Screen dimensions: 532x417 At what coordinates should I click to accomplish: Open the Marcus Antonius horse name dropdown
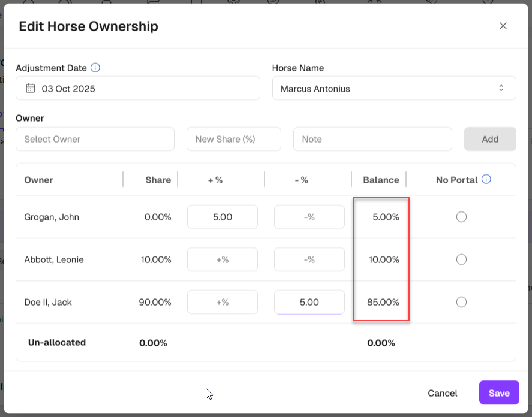393,89
